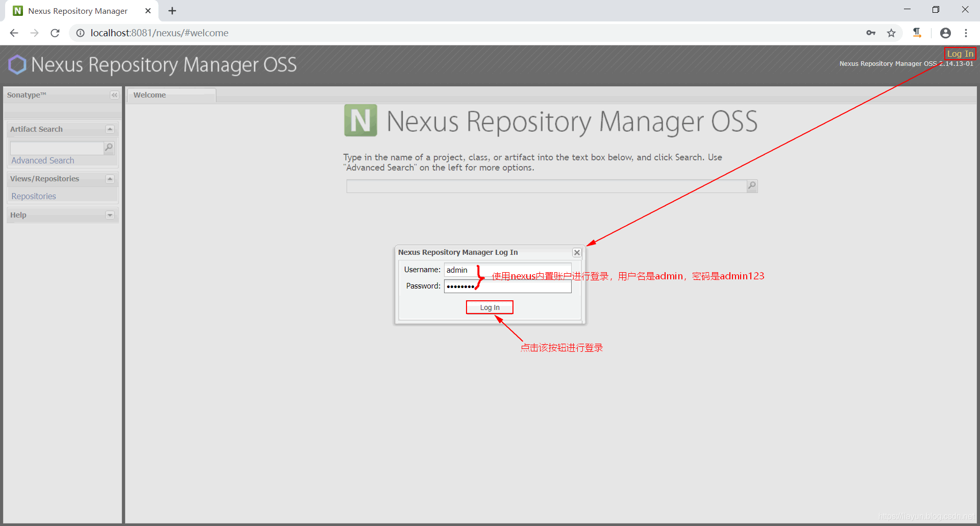
Task: Focus the Username field
Action: pyautogui.click(x=507, y=270)
